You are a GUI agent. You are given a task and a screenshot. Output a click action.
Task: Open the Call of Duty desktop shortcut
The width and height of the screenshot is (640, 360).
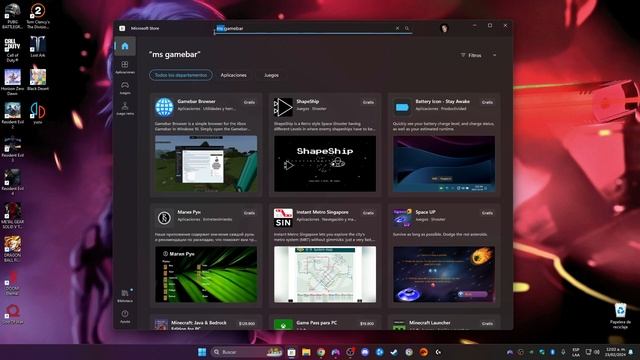pyautogui.click(x=12, y=49)
